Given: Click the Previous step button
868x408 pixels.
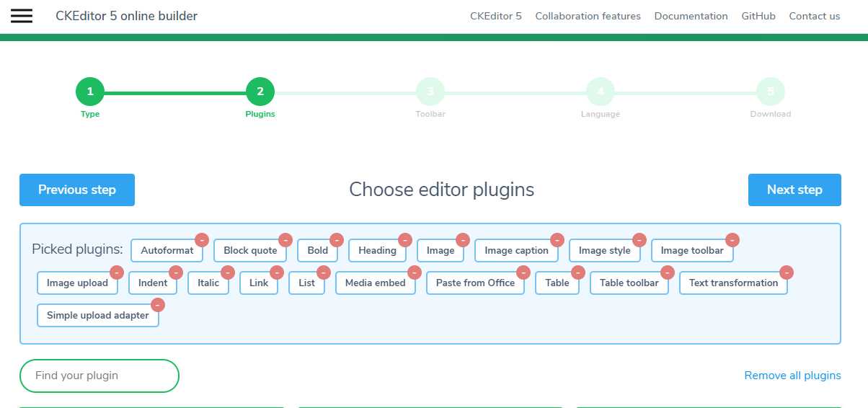Looking at the screenshot, I should [77, 190].
